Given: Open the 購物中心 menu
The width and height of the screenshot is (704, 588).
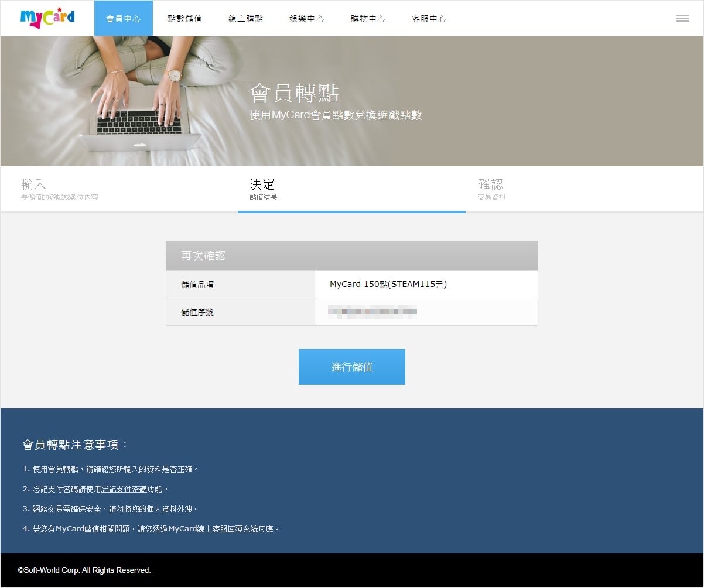Looking at the screenshot, I should [368, 18].
